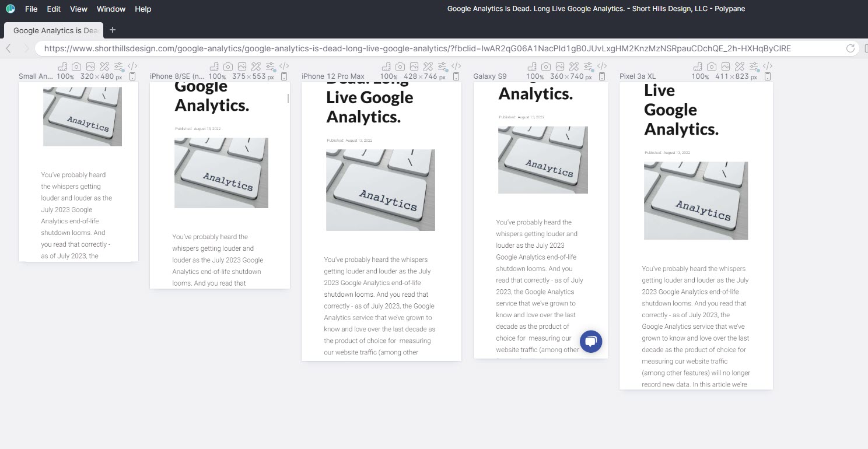
Task: Open device list from Pixel 3a XL pane name
Action: [638, 76]
